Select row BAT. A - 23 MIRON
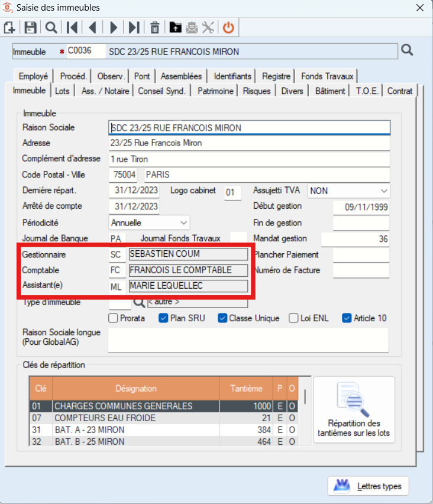 click(x=164, y=429)
